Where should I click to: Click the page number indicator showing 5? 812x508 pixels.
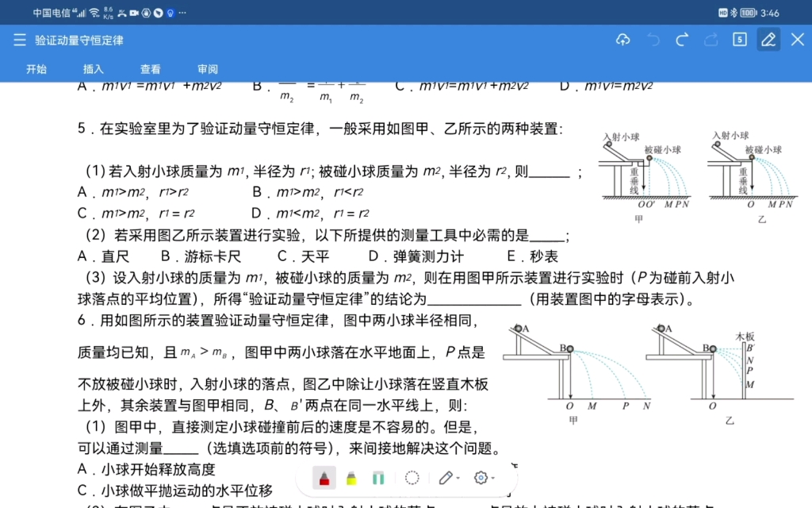pos(739,39)
